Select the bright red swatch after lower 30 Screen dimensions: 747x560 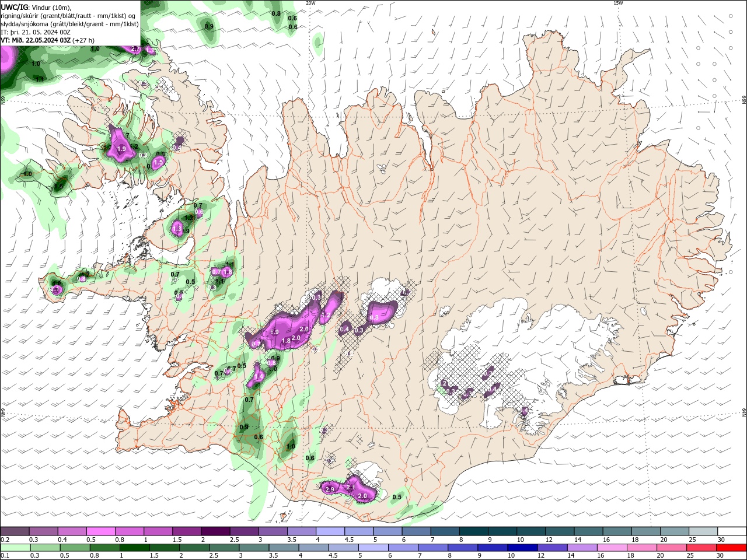(x=731, y=548)
